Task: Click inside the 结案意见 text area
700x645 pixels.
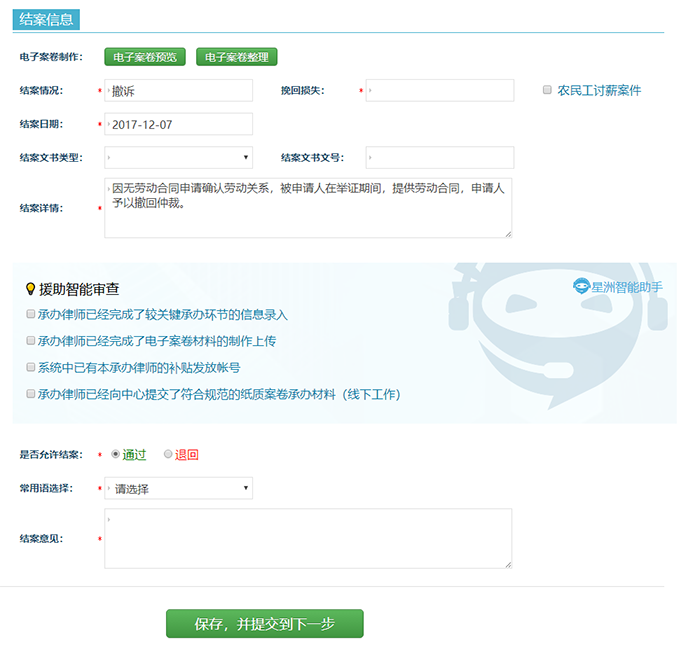Action: (308, 538)
